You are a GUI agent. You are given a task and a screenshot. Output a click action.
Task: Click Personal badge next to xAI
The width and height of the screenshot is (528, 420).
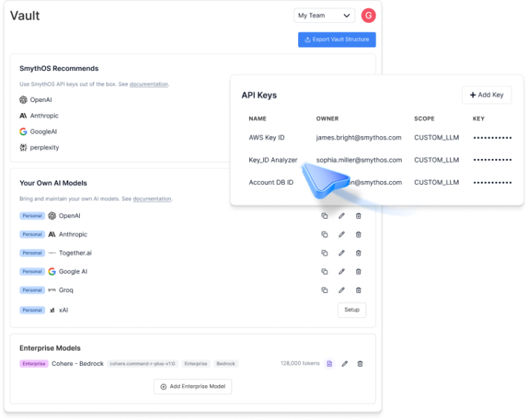(32, 311)
